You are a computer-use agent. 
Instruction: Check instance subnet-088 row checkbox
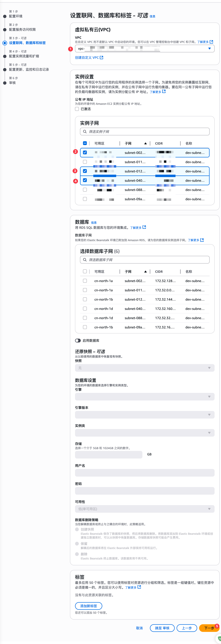85,190
